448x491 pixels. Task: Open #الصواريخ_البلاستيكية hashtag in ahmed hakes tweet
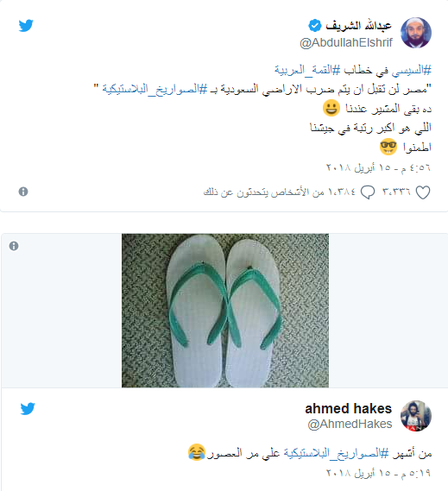pos(336,453)
